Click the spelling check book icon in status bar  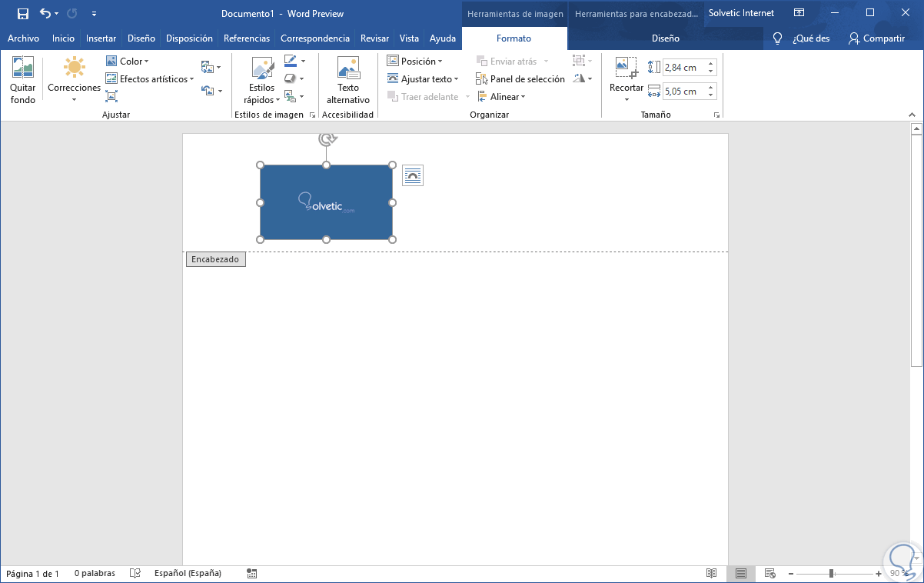(135, 574)
